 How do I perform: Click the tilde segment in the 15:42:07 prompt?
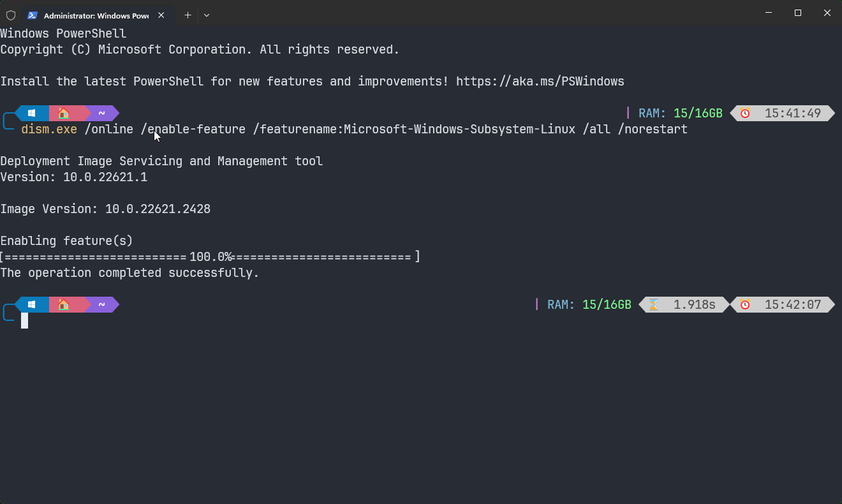pyautogui.click(x=101, y=305)
